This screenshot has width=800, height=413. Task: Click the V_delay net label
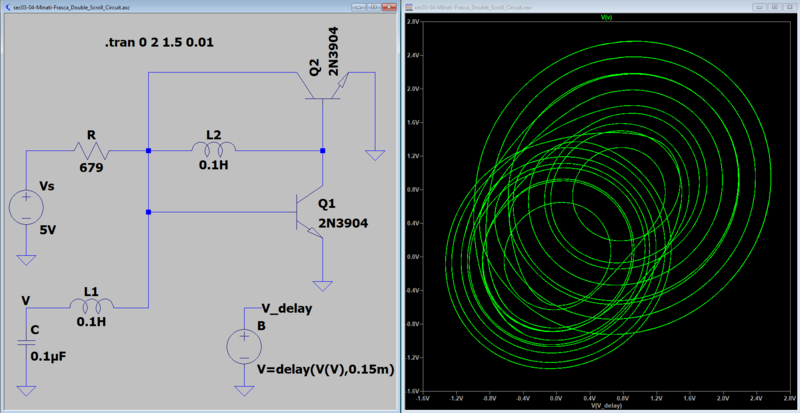tap(287, 308)
